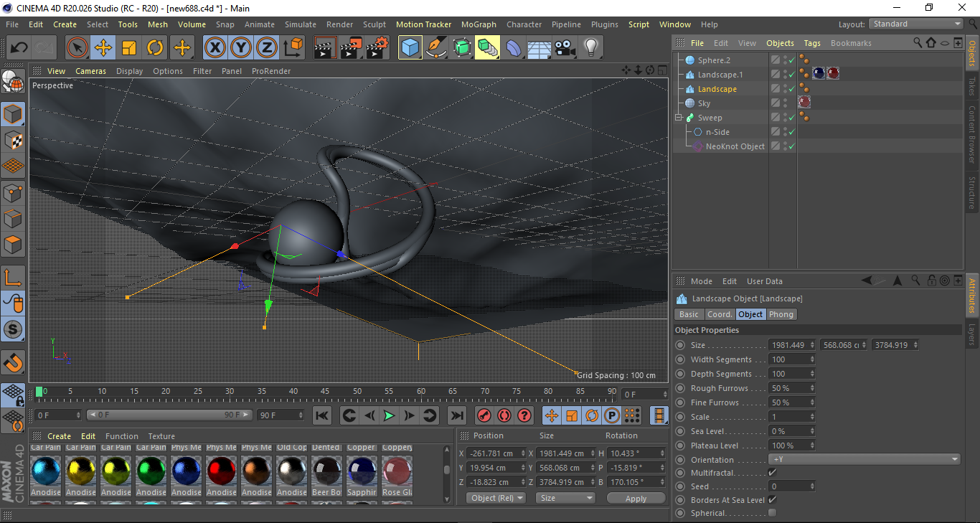Adjust the Seed stepper arrows
This screenshot has height=523, width=980.
pos(812,486)
